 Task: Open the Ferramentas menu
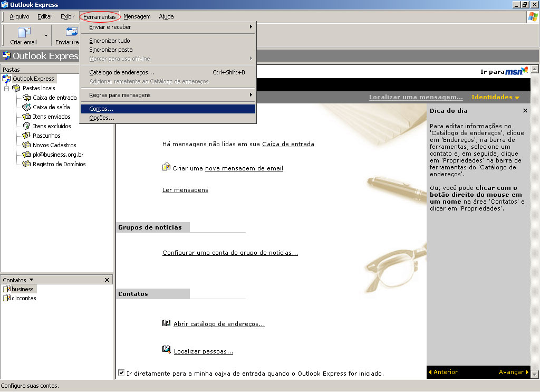(x=100, y=16)
